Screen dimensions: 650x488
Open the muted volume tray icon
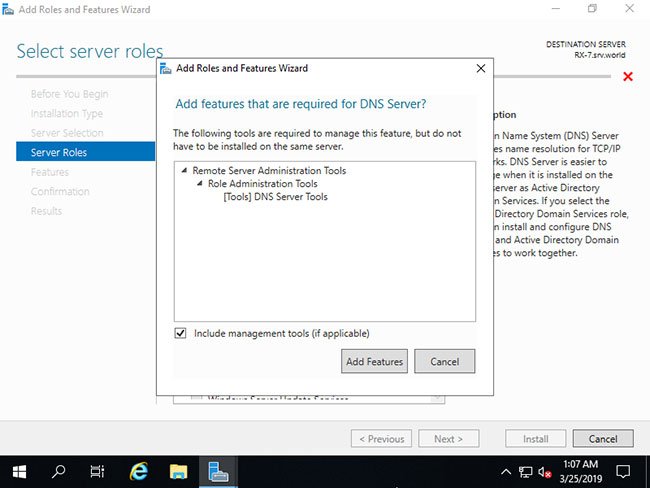(545, 472)
